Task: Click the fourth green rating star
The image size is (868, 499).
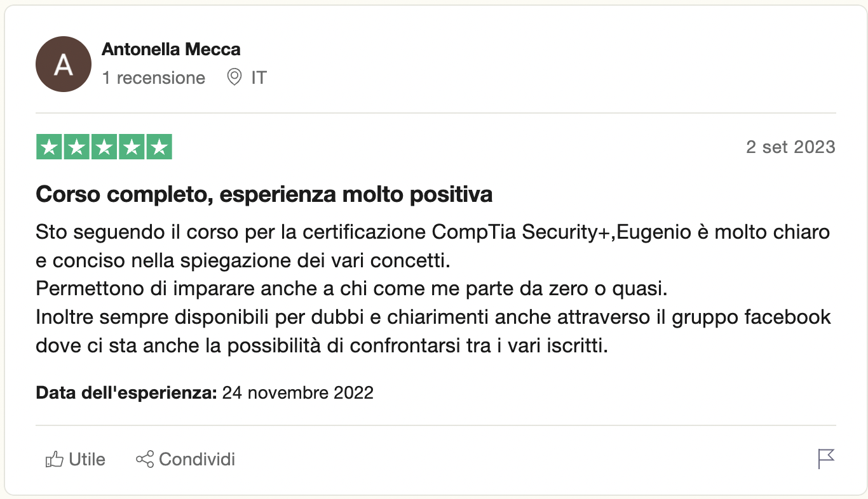Action: tap(132, 147)
